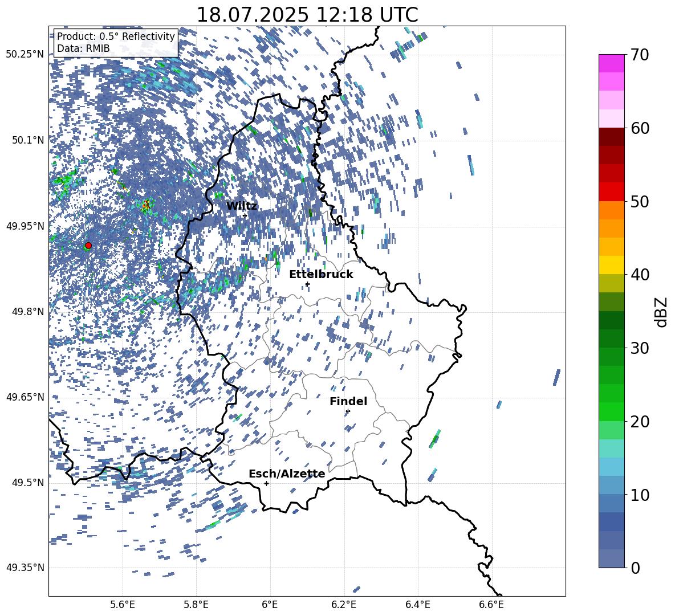Click the 70 tick on the colorbar
The width and height of the screenshot is (675, 616).
pos(640,55)
